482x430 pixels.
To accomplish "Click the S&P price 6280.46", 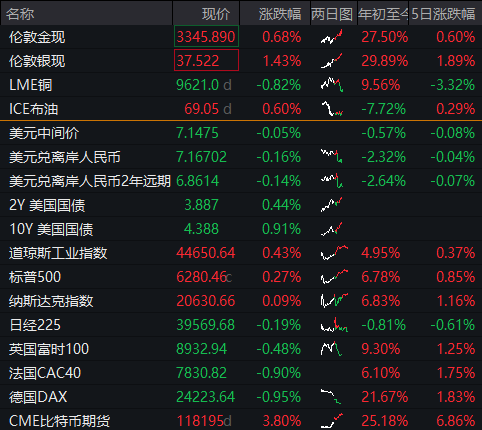I will click(201, 277).
